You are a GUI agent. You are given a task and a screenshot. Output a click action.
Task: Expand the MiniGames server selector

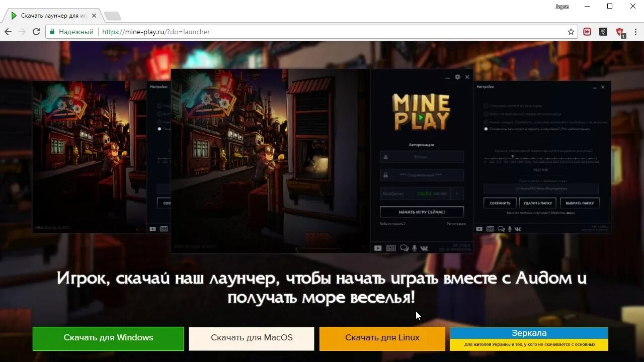click(x=415, y=194)
